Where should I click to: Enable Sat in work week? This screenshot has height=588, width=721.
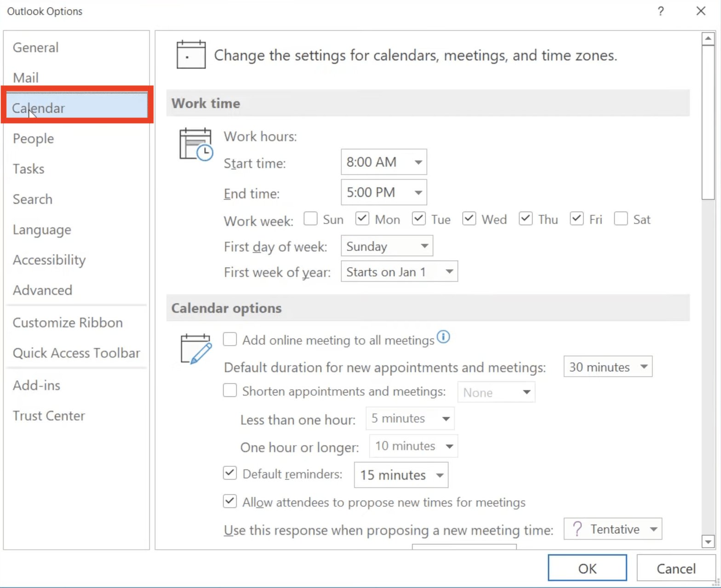621,218
